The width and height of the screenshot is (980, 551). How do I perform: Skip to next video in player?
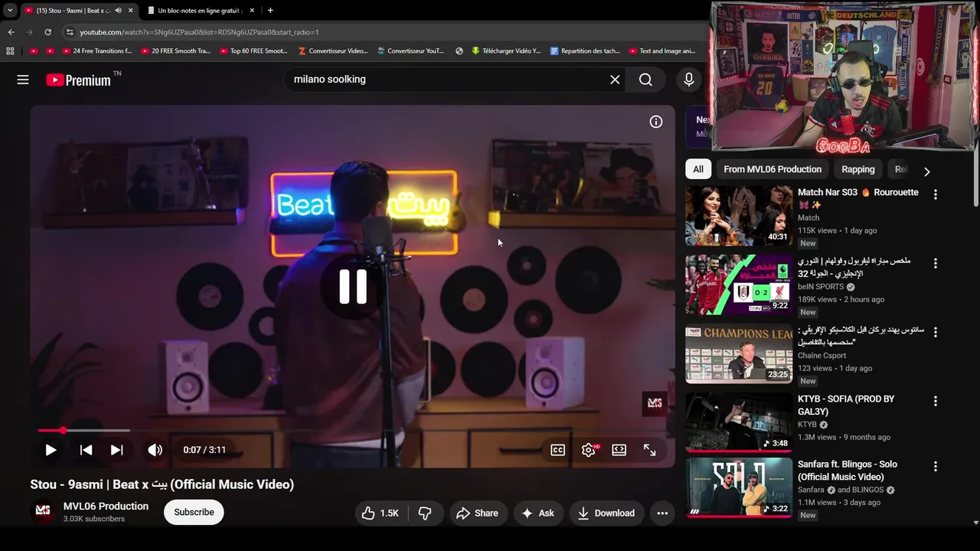click(x=116, y=450)
